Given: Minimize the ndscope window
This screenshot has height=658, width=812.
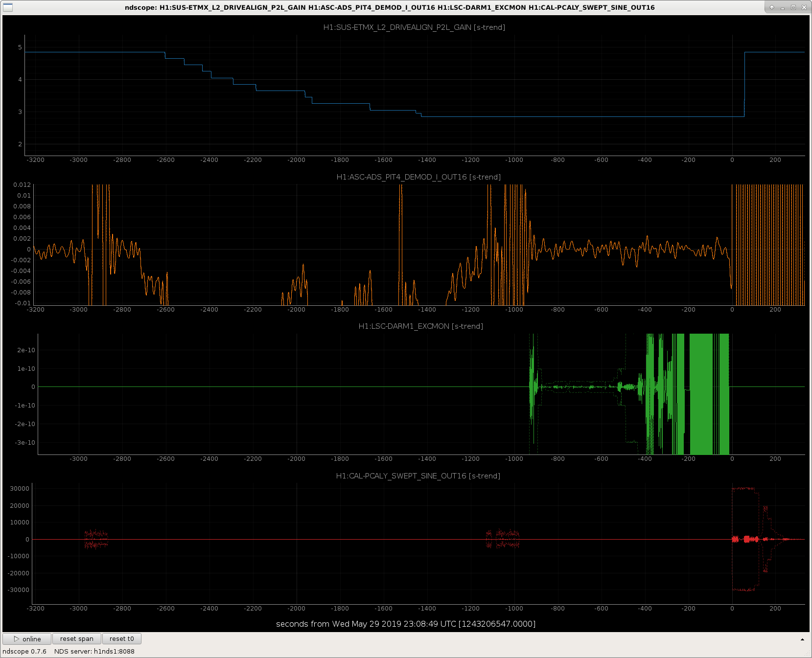Looking at the screenshot, I should pyautogui.click(x=783, y=7).
